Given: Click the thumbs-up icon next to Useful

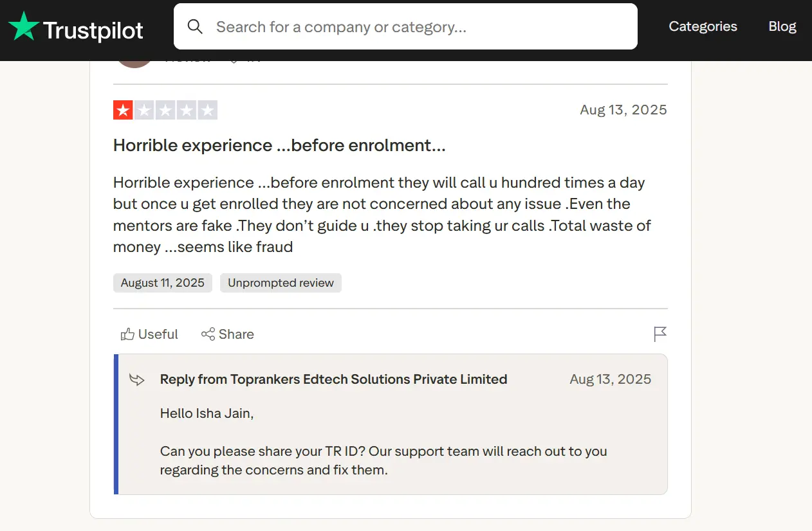Looking at the screenshot, I should 127,334.
